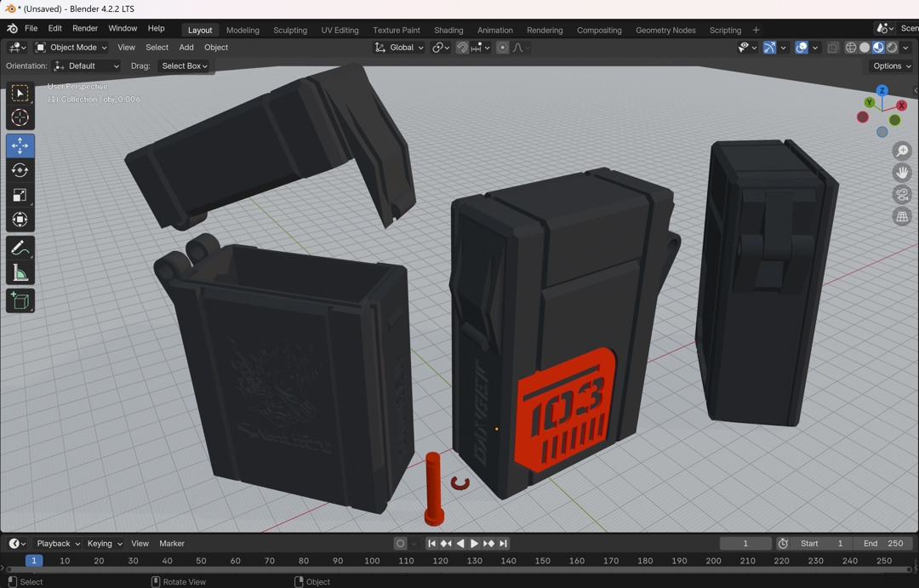Open the Select Box drag dropdown

185,66
